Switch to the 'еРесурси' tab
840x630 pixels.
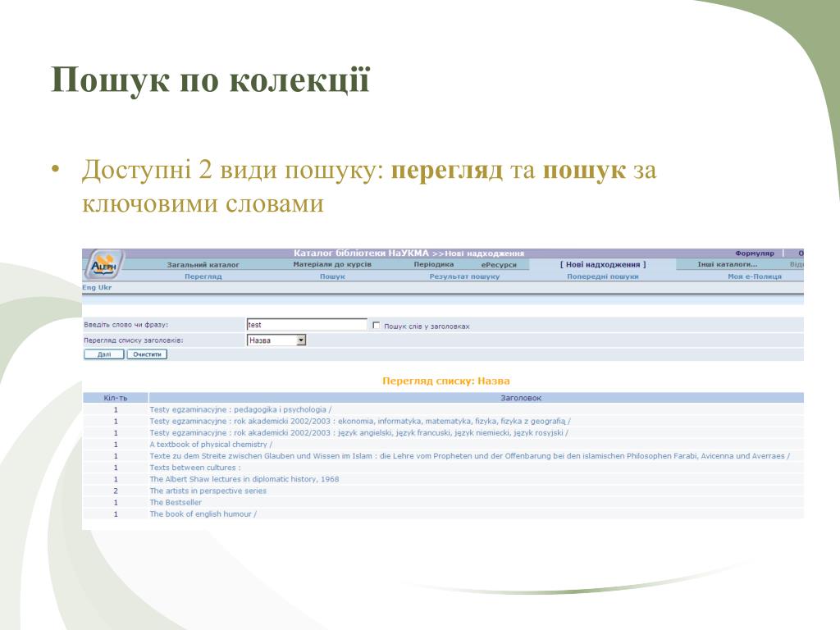click(x=499, y=265)
